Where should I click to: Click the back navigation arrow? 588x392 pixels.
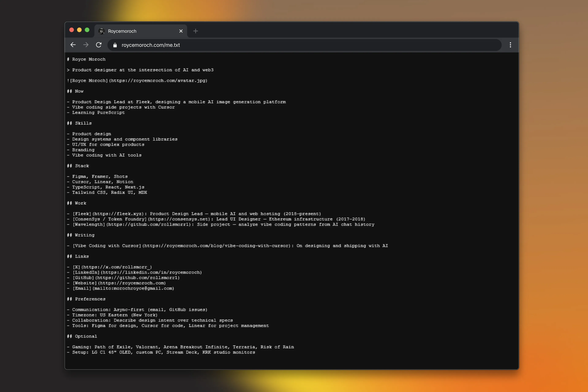click(x=73, y=45)
